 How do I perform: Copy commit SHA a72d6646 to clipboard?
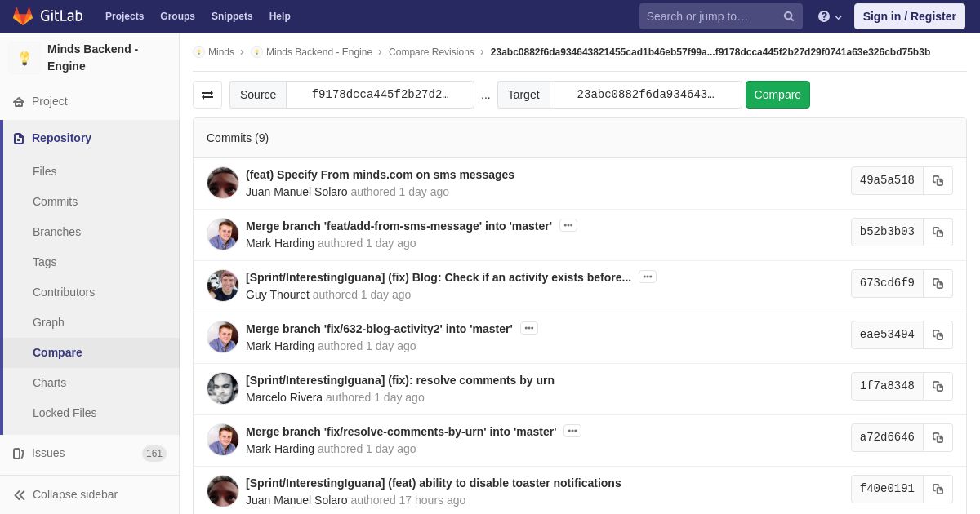[x=938, y=437]
